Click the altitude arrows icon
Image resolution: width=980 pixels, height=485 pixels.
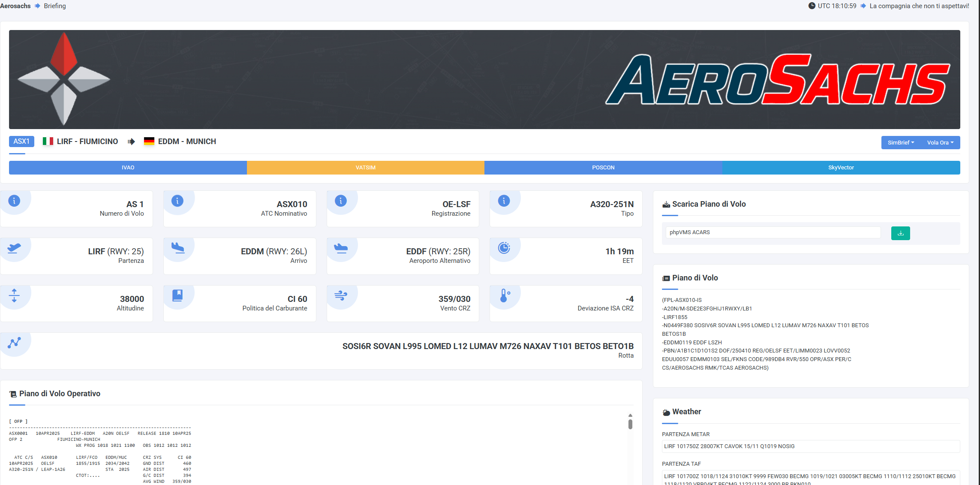coord(14,295)
